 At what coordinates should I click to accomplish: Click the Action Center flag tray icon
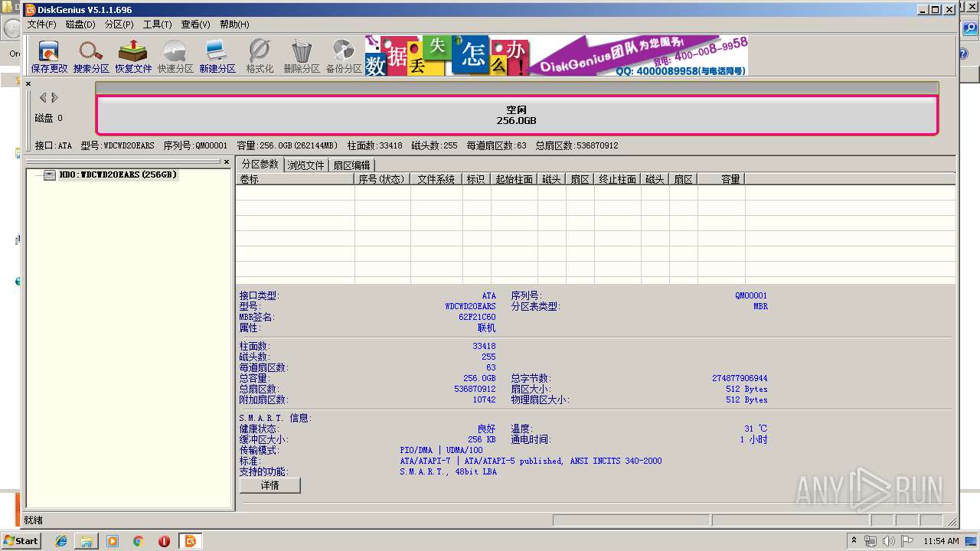tap(907, 541)
